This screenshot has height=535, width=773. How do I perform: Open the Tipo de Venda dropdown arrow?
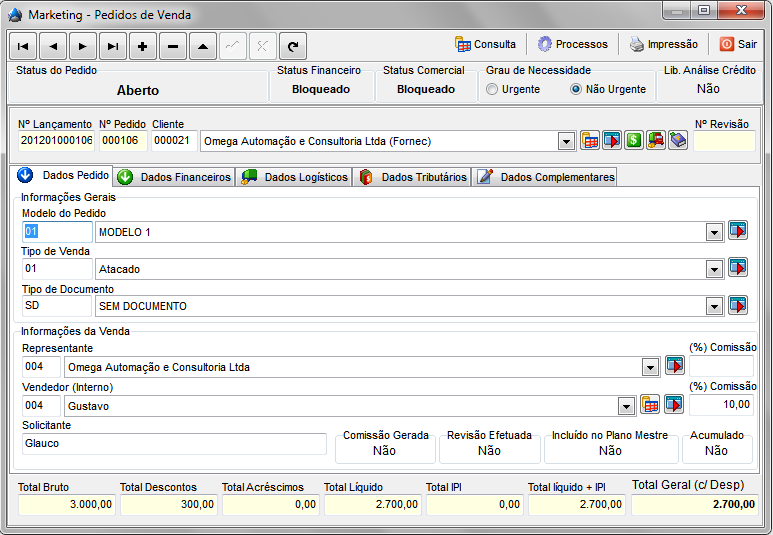(714, 270)
